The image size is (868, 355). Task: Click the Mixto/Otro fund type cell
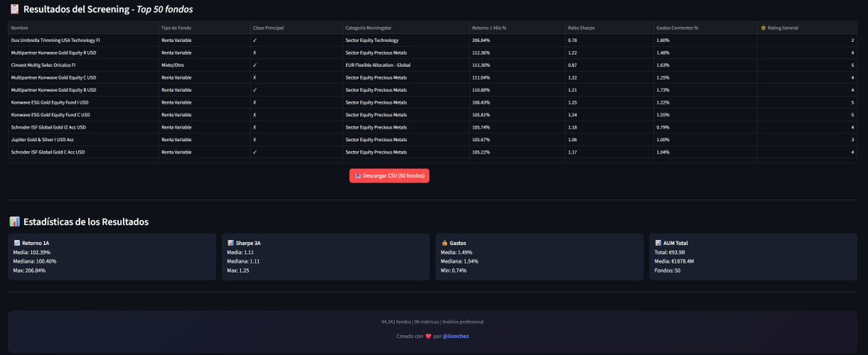(x=204, y=65)
